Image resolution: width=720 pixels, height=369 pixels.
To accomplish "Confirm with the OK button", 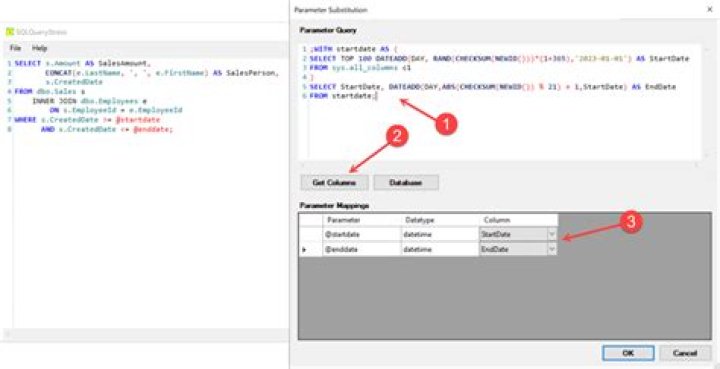I will pos(628,353).
